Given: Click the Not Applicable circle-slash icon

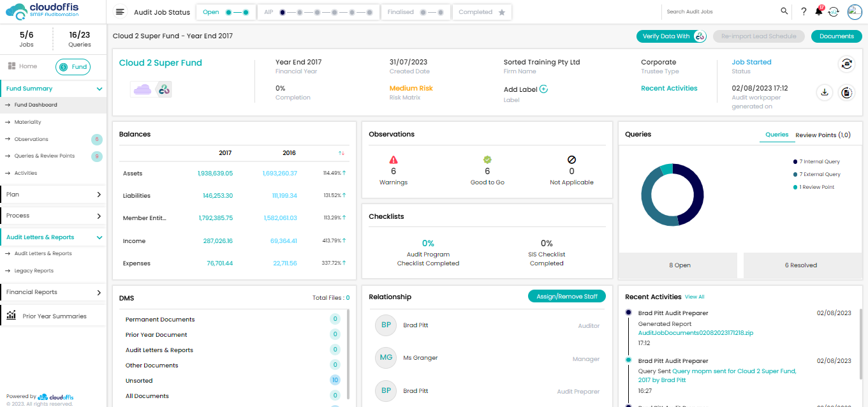Looking at the screenshot, I should pyautogui.click(x=571, y=159).
